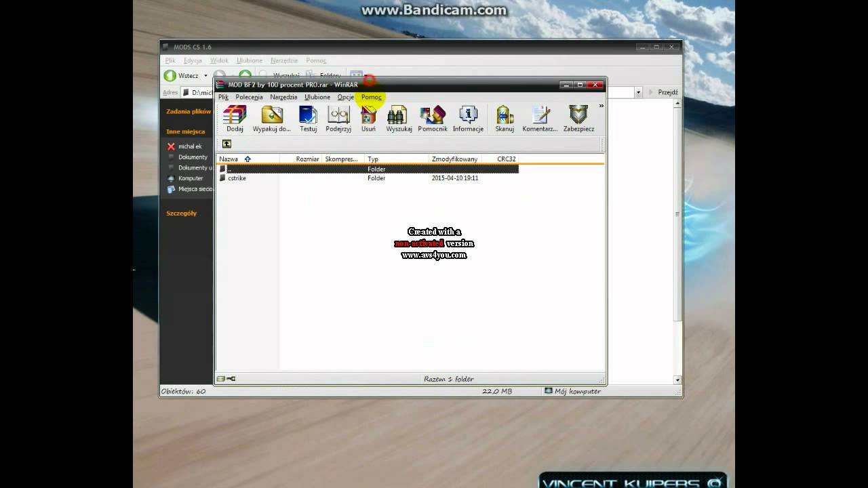This screenshot has height=488, width=868.
Task: Click the '22,0 MB' status bar size
Action: [x=497, y=391]
